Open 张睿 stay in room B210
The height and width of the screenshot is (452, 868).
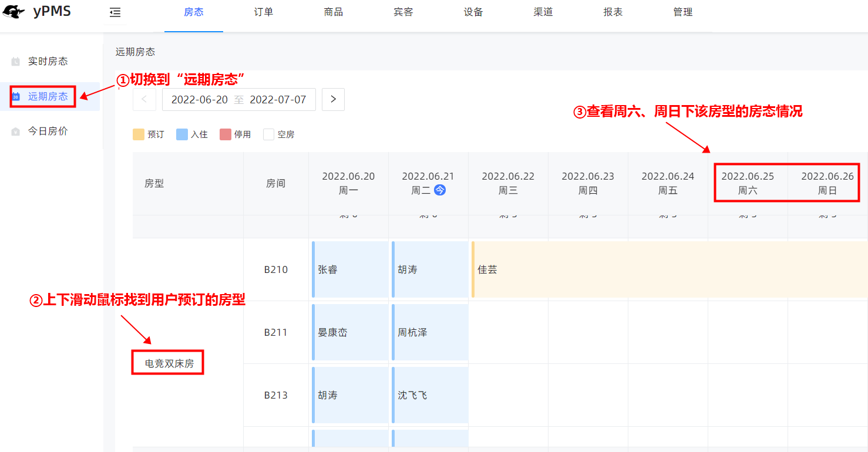point(350,269)
